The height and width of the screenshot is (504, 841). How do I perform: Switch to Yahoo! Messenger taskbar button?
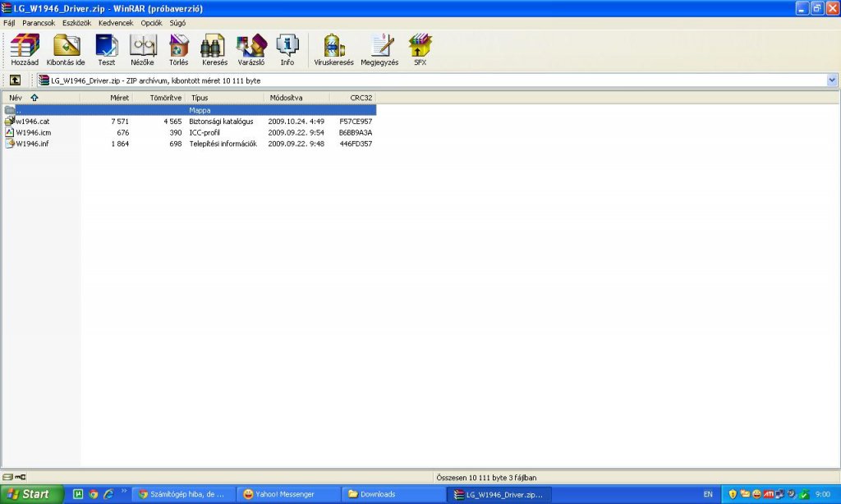[288, 494]
